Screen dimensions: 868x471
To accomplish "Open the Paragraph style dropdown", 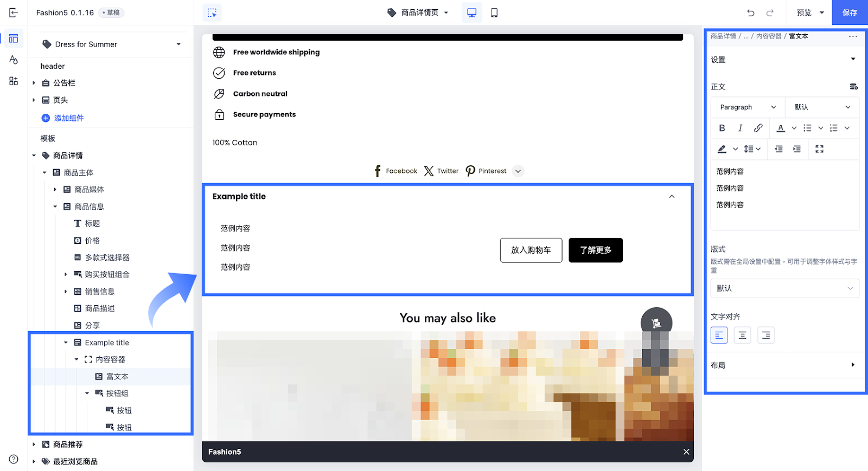I will (x=748, y=107).
